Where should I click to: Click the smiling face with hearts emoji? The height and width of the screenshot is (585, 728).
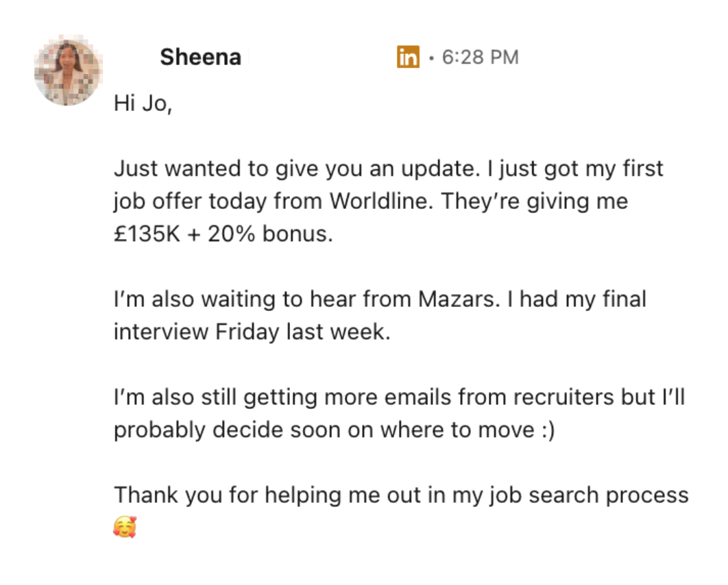point(125,527)
